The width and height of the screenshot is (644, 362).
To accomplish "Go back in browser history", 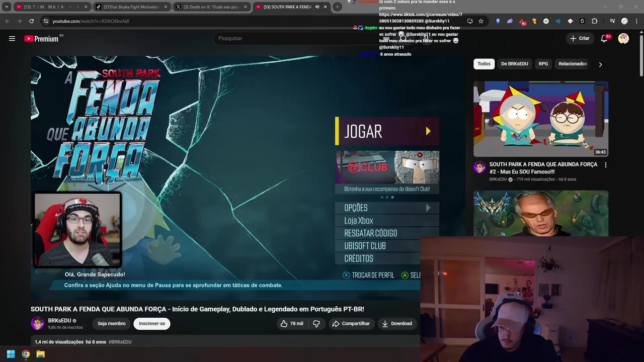I will (7, 21).
